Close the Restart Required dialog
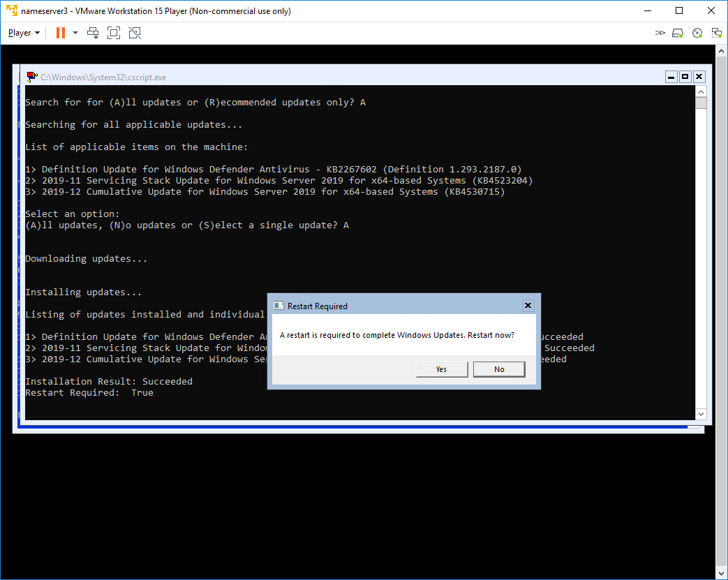 (x=528, y=306)
